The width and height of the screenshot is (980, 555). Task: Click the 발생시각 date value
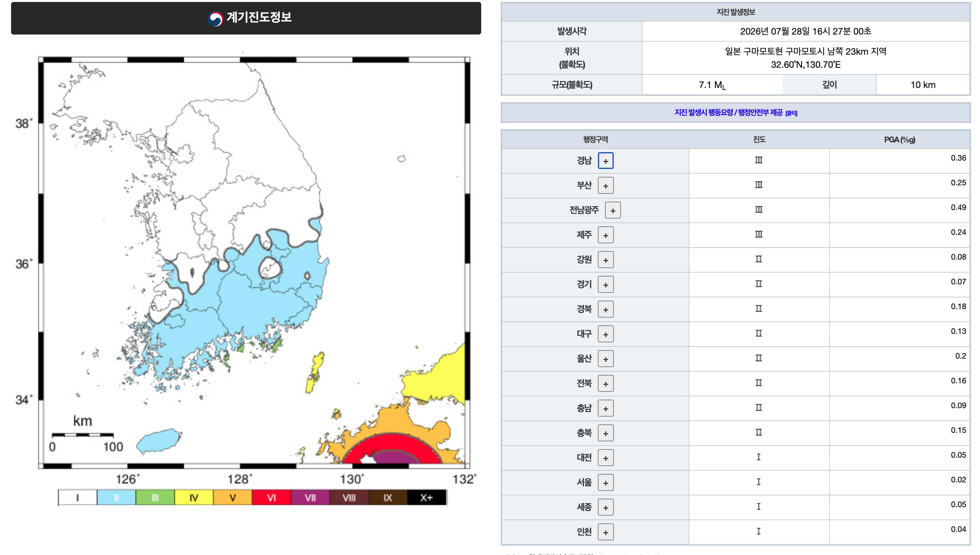coord(805,31)
